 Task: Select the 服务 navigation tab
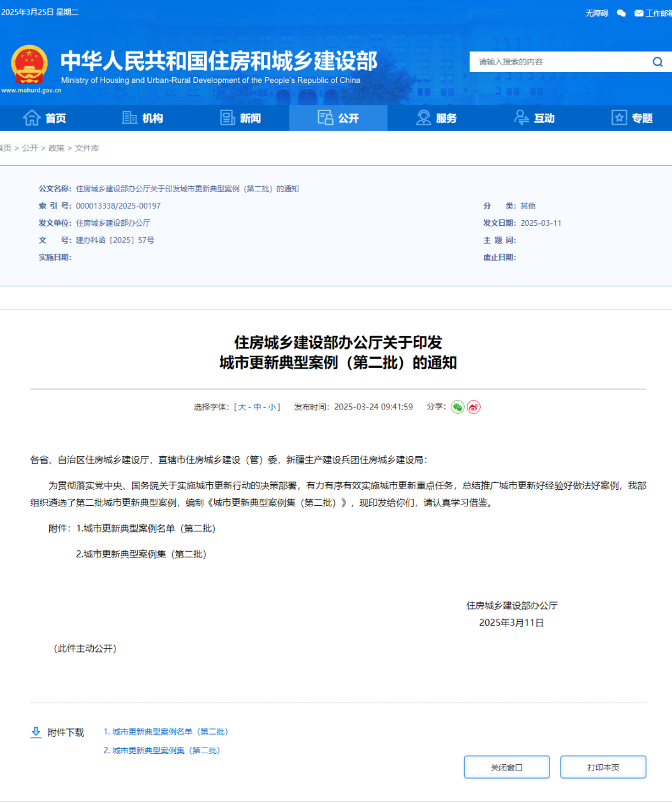click(437, 118)
